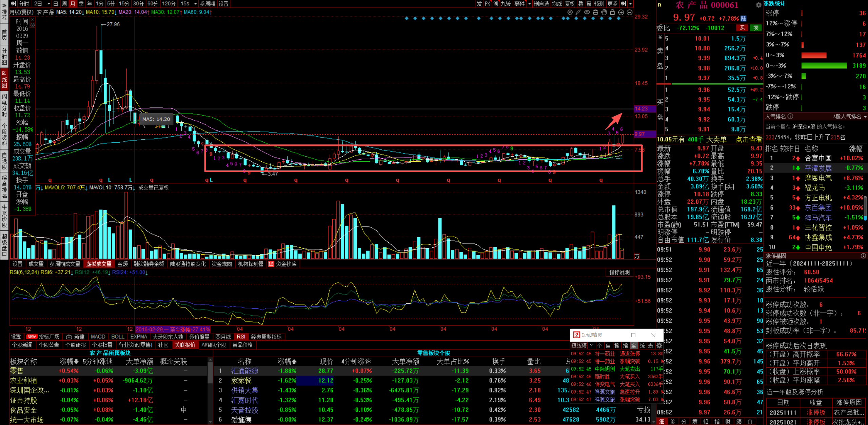Switch to the MACD indicator tab
Image resolution: width=868 pixels, height=425 pixels.
point(98,337)
